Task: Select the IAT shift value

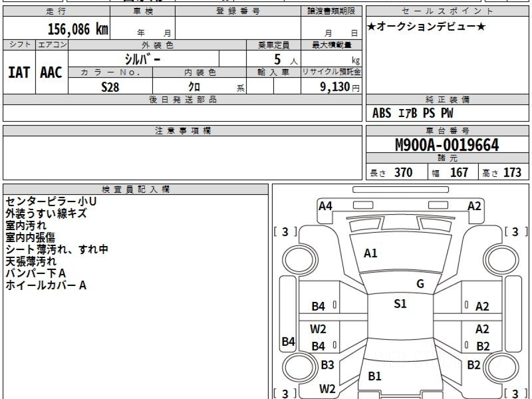Action: coord(19,73)
